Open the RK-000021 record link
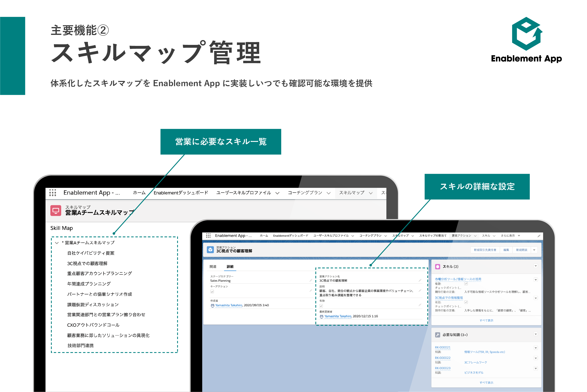The width and height of the screenshot is (587, 392). (442, 348)
